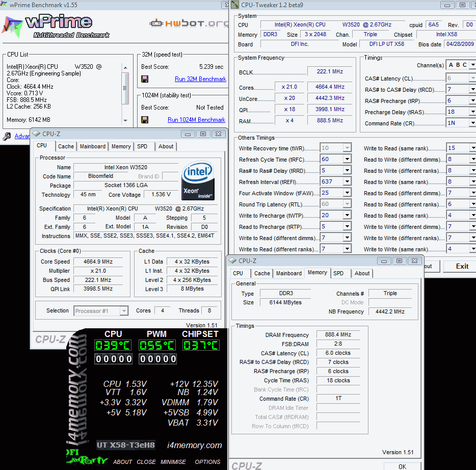The image size is (476, 470).
Task: Click the i4memory.com text in the monitor
Action: point(195,445)
